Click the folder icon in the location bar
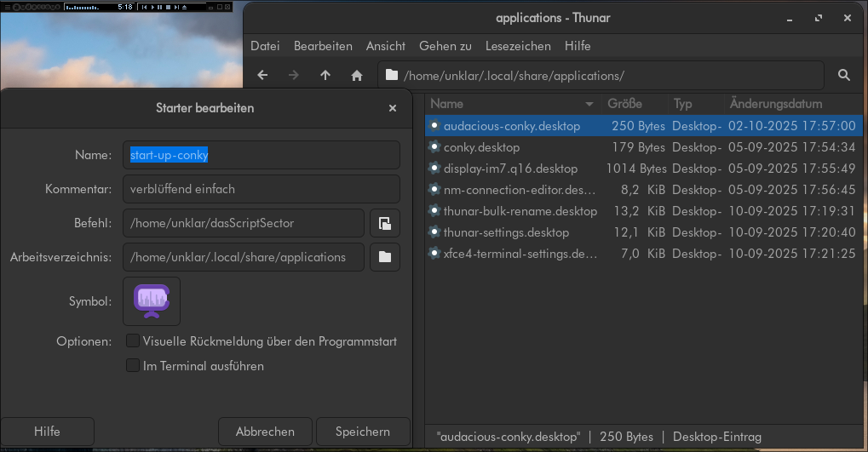Screen dimensions: 868x452 point(392,75)
